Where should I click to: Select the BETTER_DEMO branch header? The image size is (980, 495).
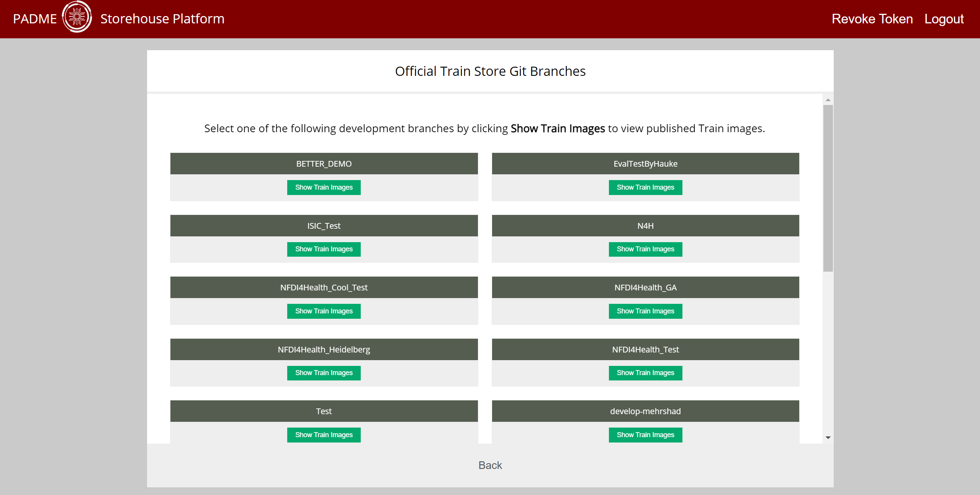[x=324, y=164]
